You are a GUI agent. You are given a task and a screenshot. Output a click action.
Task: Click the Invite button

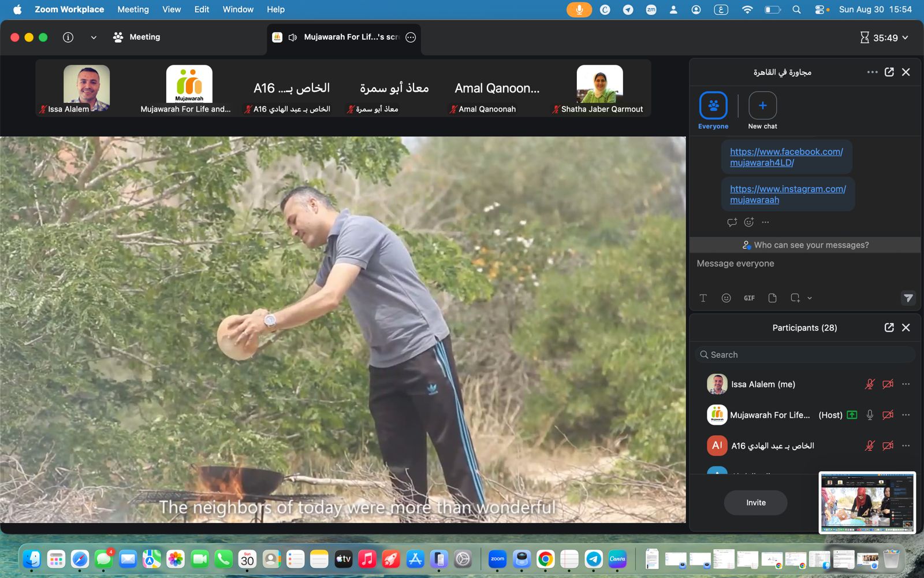pyautogui.click(x=755, y=503)
